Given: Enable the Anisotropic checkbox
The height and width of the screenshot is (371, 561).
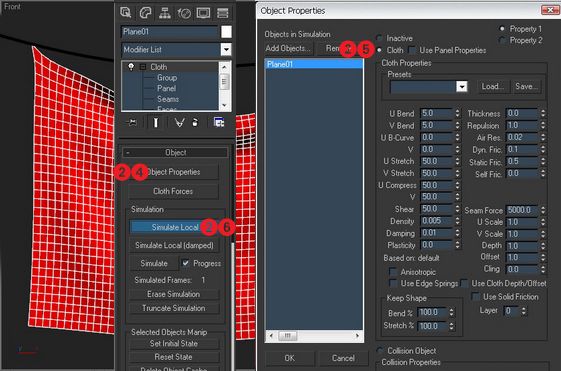Looking at the screenshot, I should pyautogui.click(x=393, y=272).
